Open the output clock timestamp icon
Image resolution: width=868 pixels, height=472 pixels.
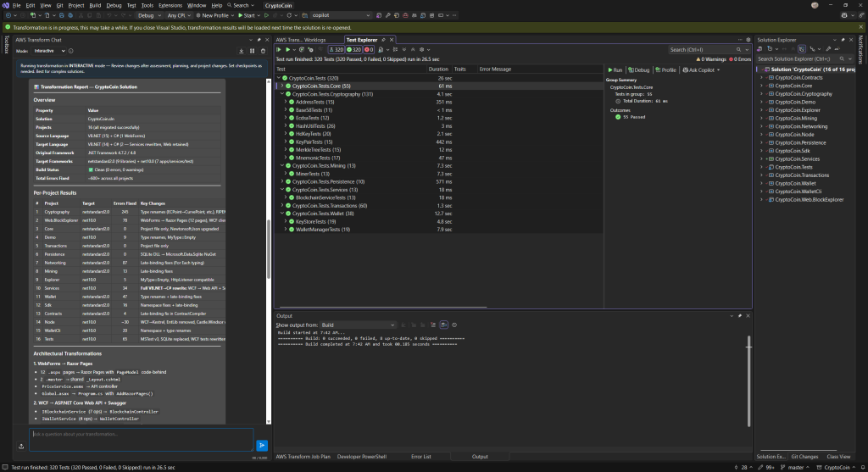[454, 325]
